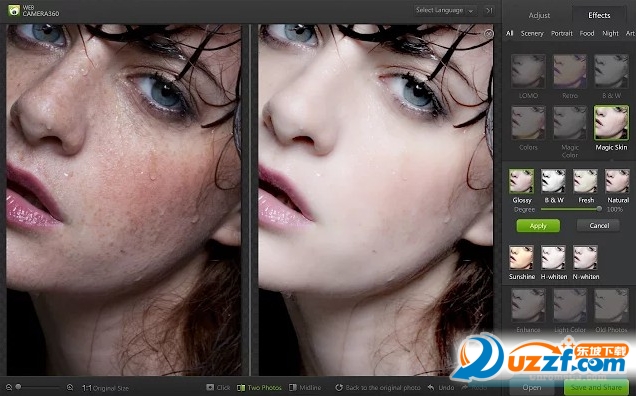Choose the Light Color effect thumbnail
This screenshot has width=636, height=396.
(570, 306)
